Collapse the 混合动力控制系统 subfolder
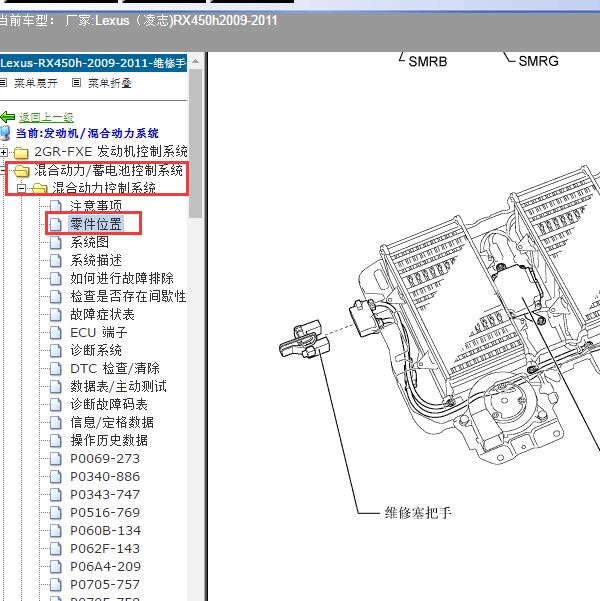 [x=22, y=188]
